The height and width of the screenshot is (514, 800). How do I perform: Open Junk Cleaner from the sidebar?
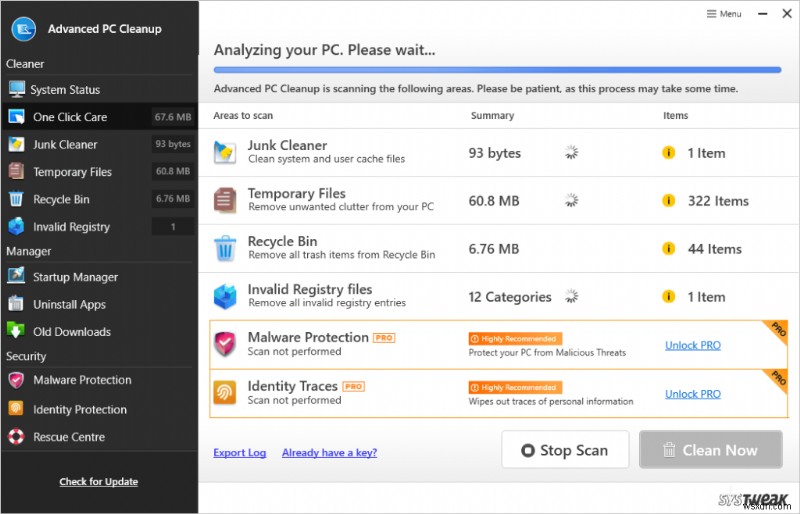[x=99, y=144]
